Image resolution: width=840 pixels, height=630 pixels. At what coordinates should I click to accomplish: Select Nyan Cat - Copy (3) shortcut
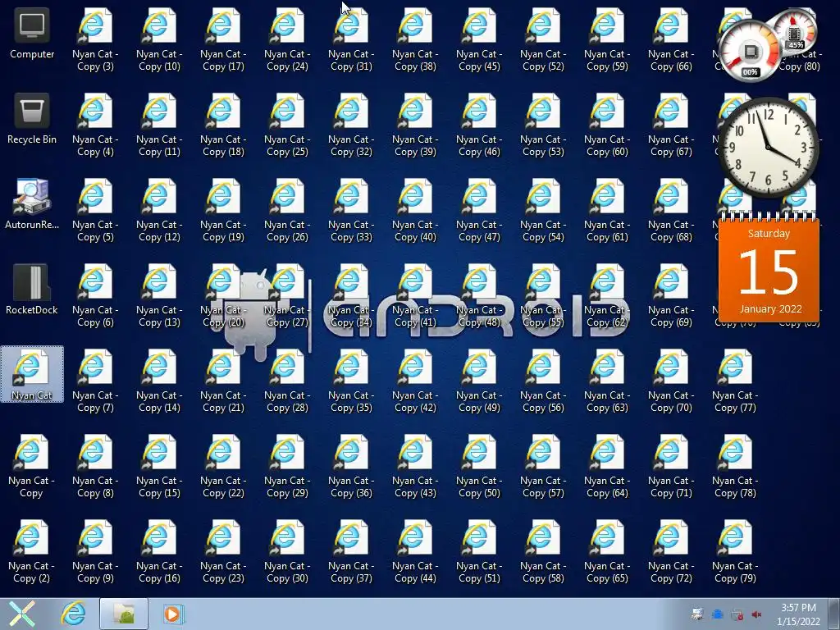point(95,39)
